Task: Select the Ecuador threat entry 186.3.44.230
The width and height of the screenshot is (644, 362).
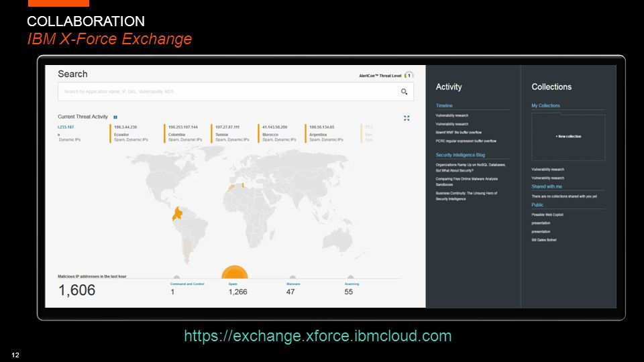Action: (x=129, y=133)
